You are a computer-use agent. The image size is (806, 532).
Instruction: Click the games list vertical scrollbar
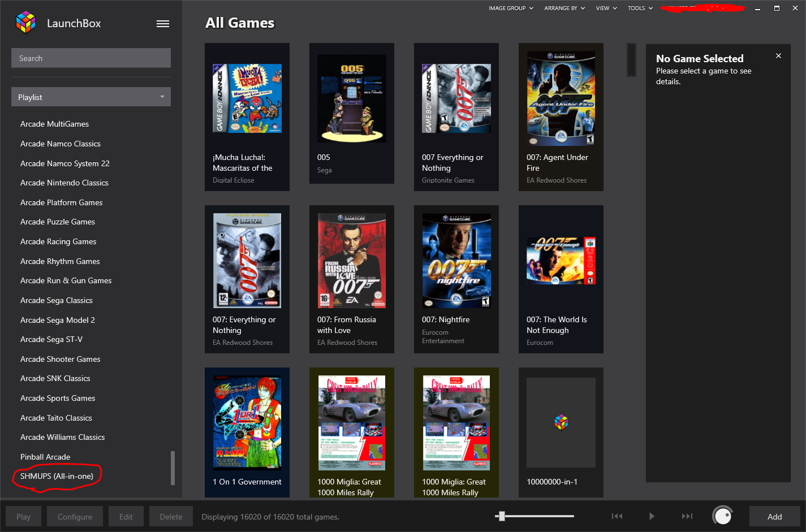[632, 60]
